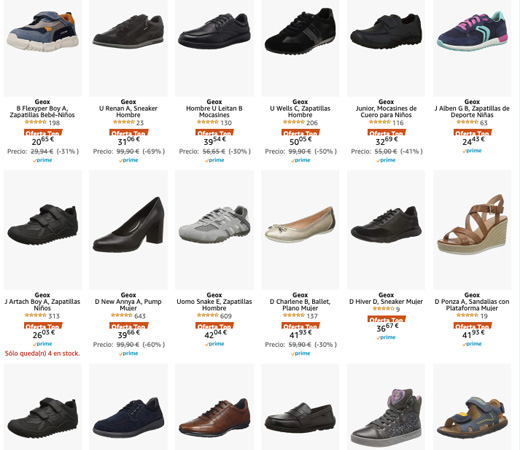Click the Oferta Top badge above 20,65 €
Image resolution: width=520 pixels, height=450 pixels.
pos(43,132)
